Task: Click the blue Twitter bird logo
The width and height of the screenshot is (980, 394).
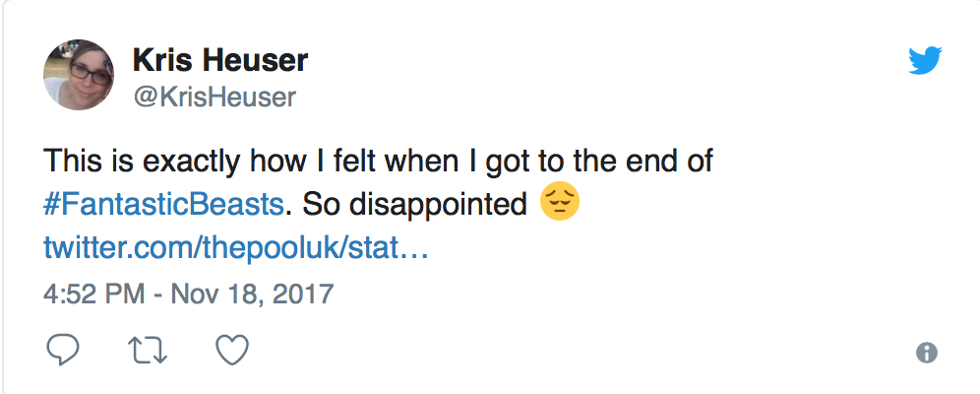Action: 925,63
